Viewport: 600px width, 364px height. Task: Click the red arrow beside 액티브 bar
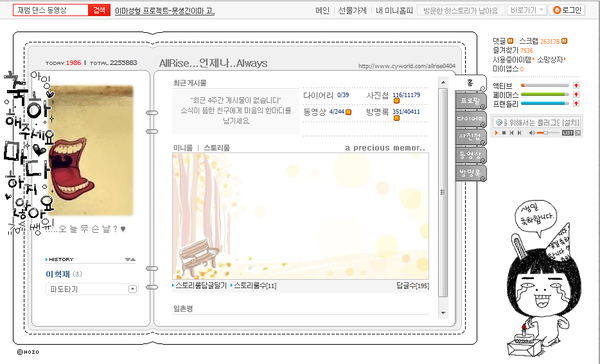[576, 85]
